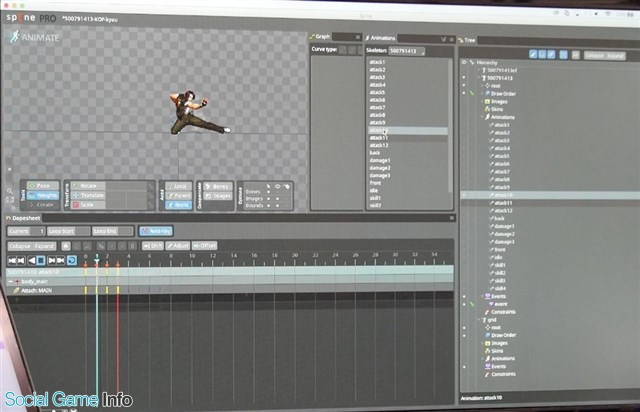Switch mode via the ANIMATE label
The height and width of the screenshot is (412, 640).
pos(35,38)
